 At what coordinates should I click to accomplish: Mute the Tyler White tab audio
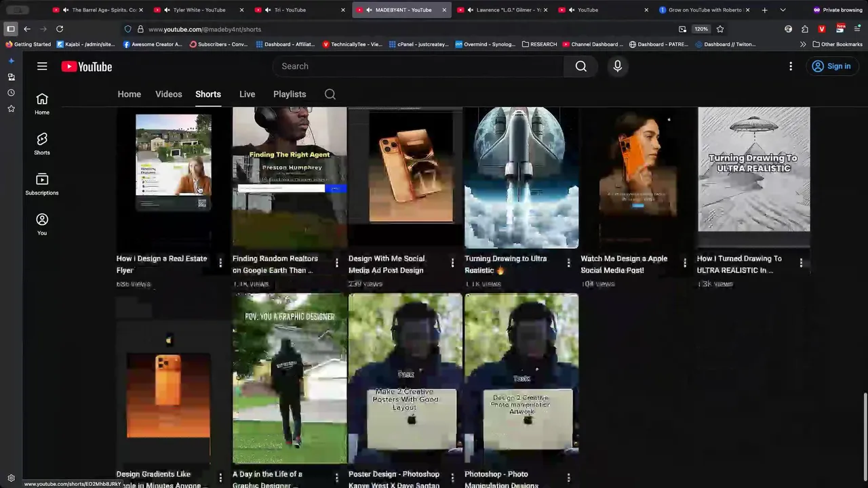click(166, 10)
